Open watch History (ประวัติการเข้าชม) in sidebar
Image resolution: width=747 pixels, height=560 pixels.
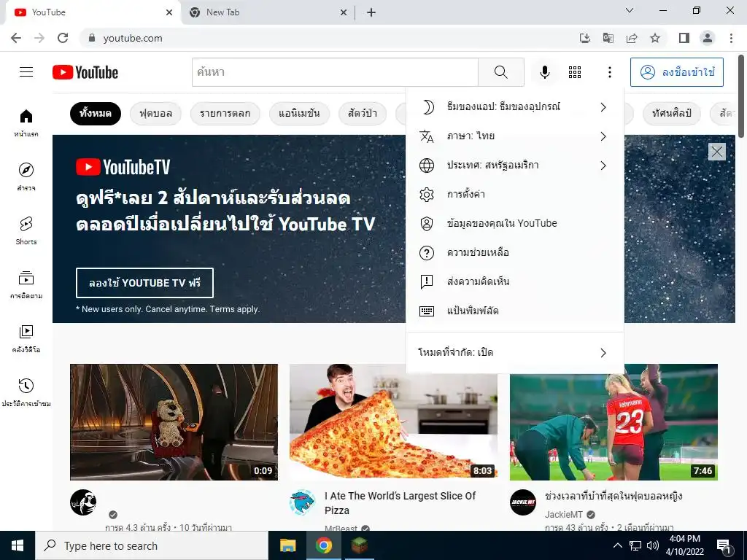pos(26,392)
